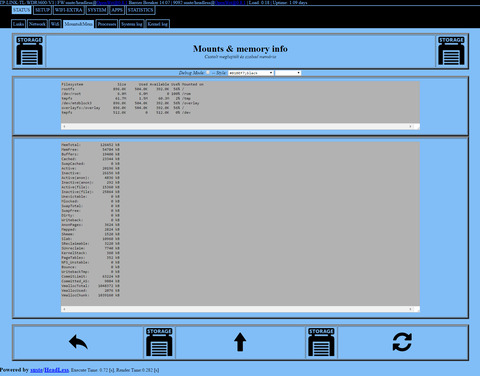Switch to the Links sub-tab
The width and height of the screenshot is (480, 376).
pos(19,24)
